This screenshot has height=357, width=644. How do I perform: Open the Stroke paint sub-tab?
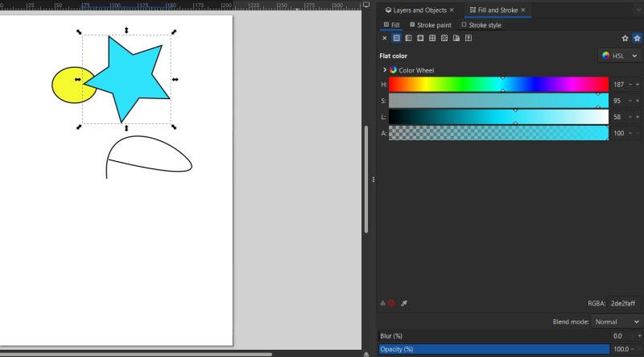point(431,25)
